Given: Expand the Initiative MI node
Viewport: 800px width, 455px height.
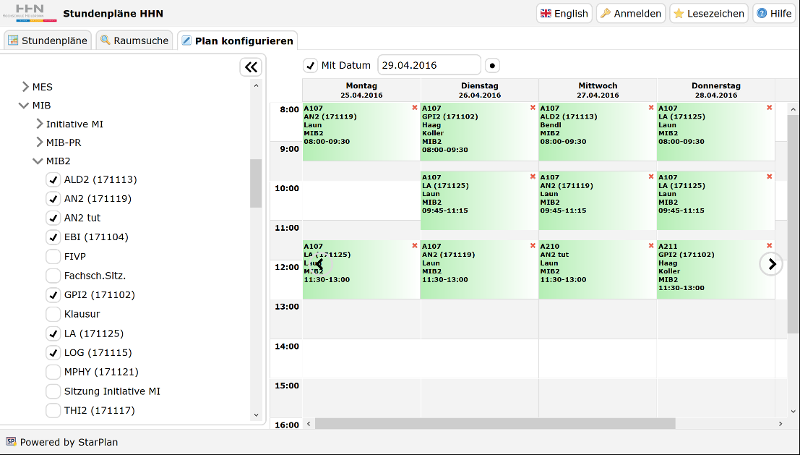Looking at the screenshot, I should [x=39, y=124].
